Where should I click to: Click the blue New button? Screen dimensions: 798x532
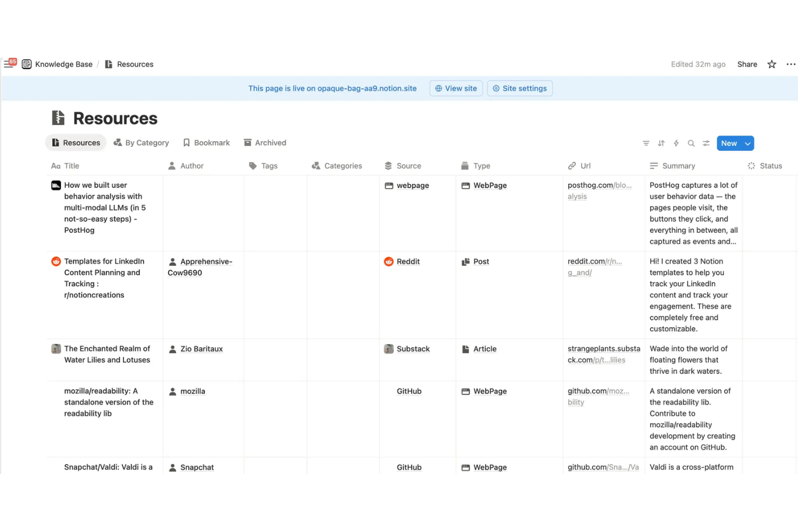pyautogui.click(x=729, y=143)
